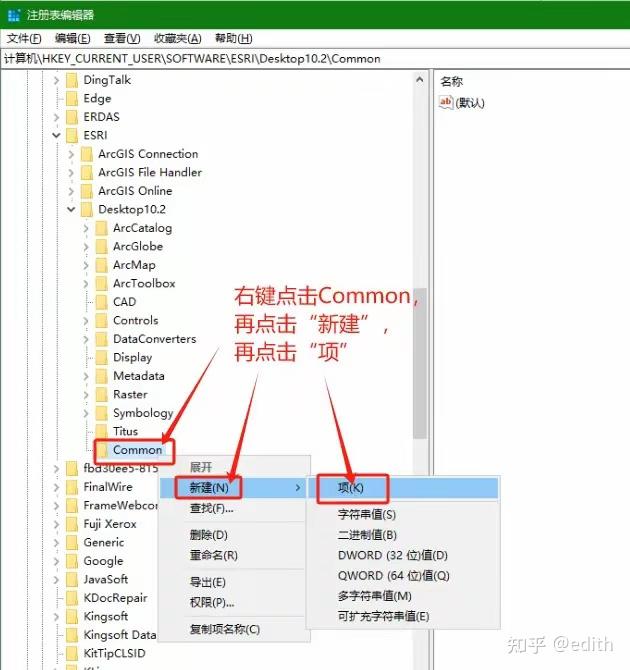Image resolution: width=630 pixels, height=670 pixels.
Task: Click the CAD folder icon
Action: tap(102, 302)
